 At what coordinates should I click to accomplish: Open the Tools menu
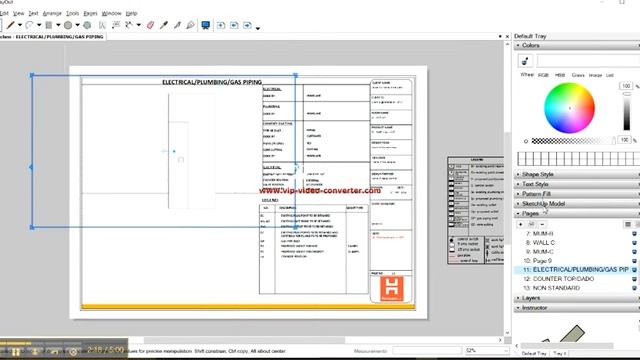pyautogui.click(x=72, y=13)
